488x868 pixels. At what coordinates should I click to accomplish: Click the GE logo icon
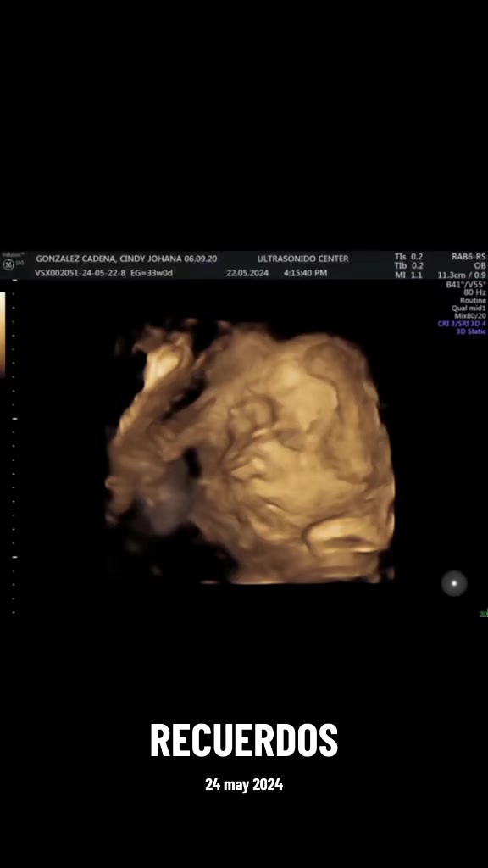click(x=8, y=265)
